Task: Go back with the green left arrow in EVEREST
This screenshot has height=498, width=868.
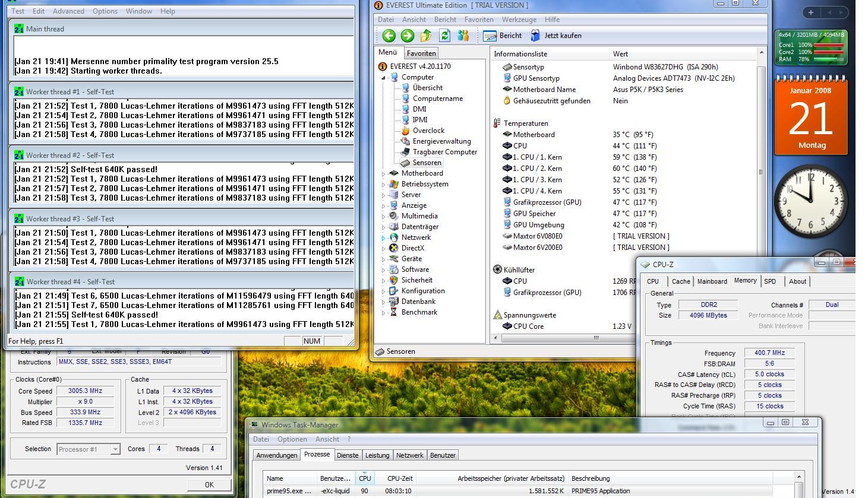Action: click(x=389, y=36)
